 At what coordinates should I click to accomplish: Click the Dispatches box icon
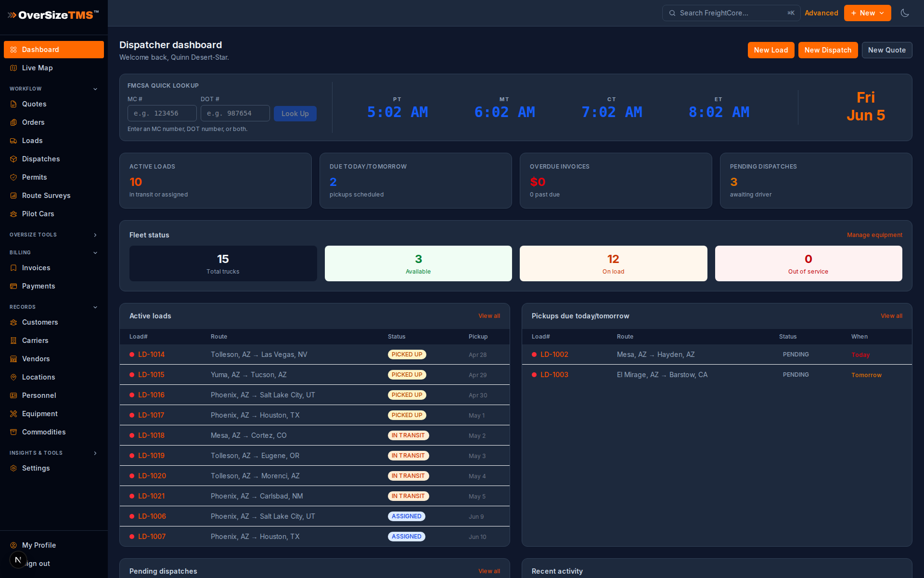[x=13, y=159]
